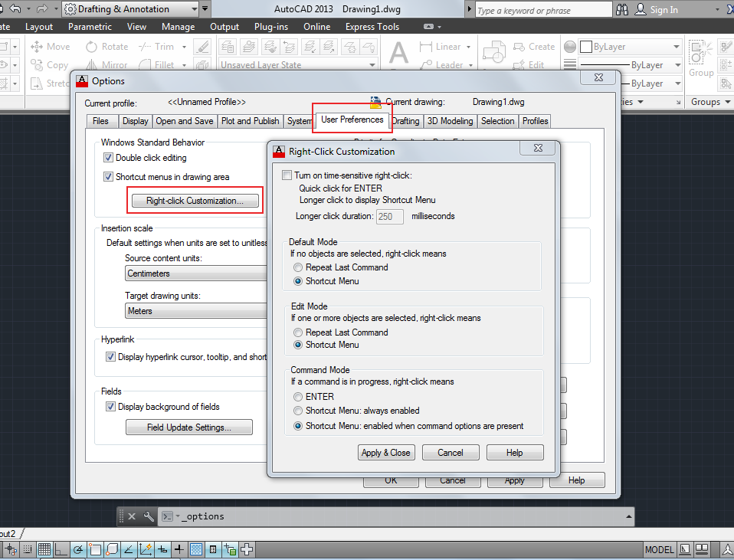Click the command line wrench customize icon

(x=149, y=516)
